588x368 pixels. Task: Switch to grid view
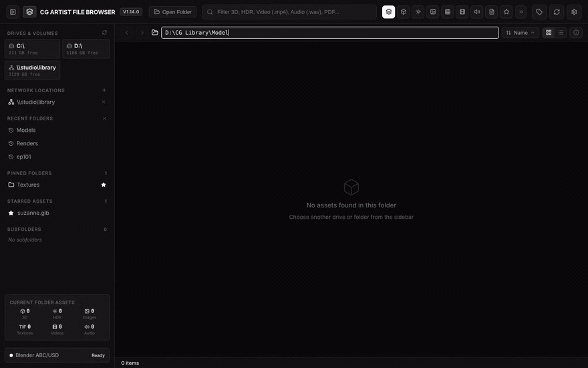tap(549, 33)
